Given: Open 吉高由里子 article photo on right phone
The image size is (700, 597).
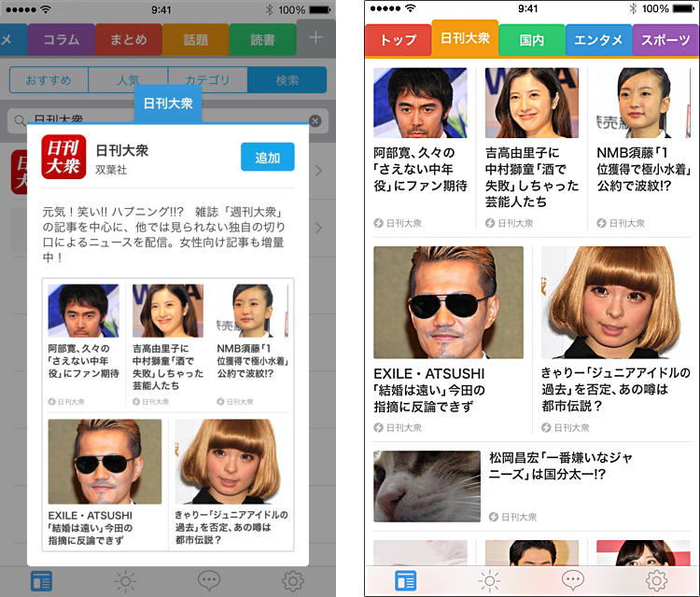Looking at the screenshot, I should tap(532, 103).
